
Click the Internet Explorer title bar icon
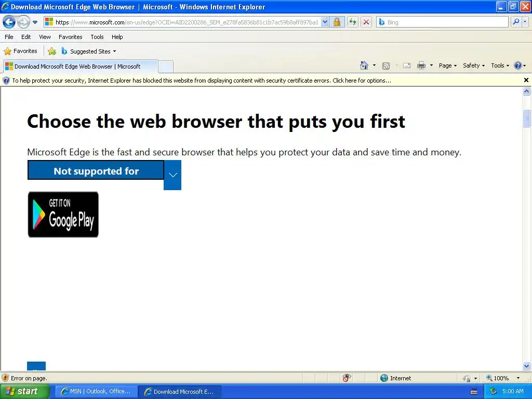(x=5, y=6)
